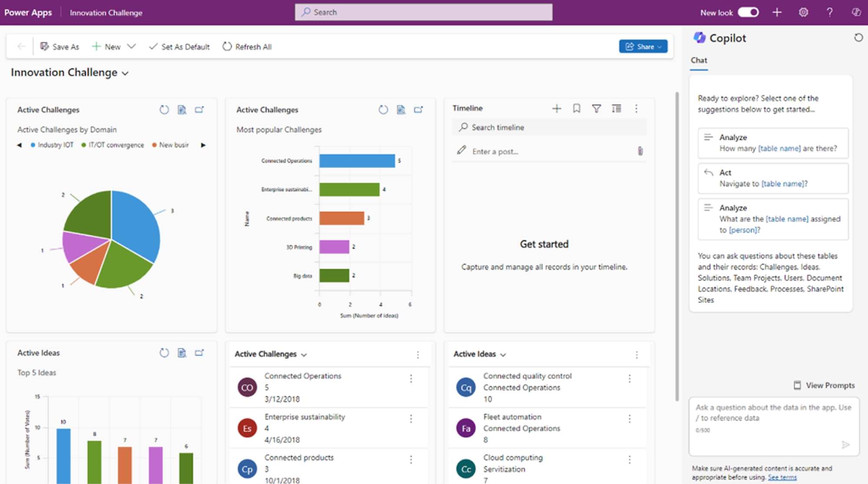Expand the Innovation Challenge title dropdown

124,74
